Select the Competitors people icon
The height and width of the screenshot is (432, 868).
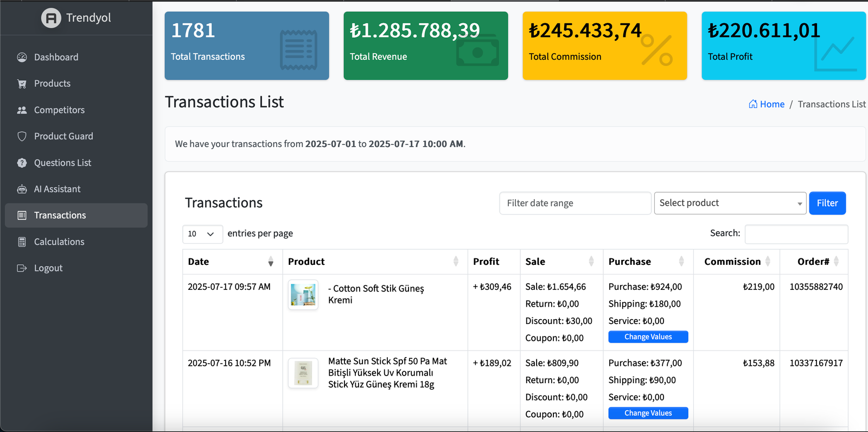[x=22, y=110]
